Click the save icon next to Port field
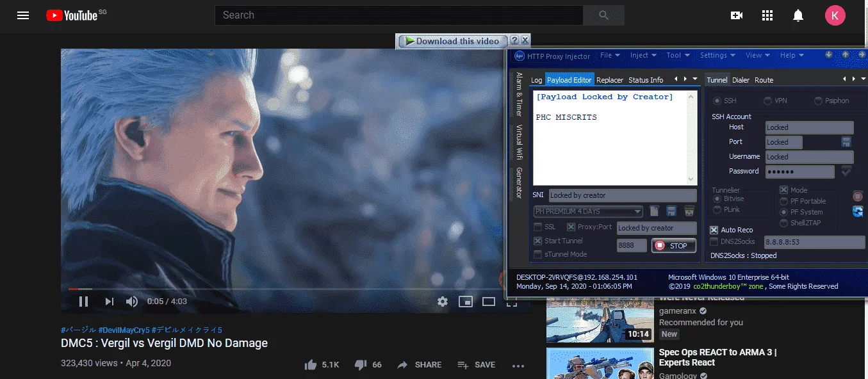The image size is (868, 379). (846, 141)
